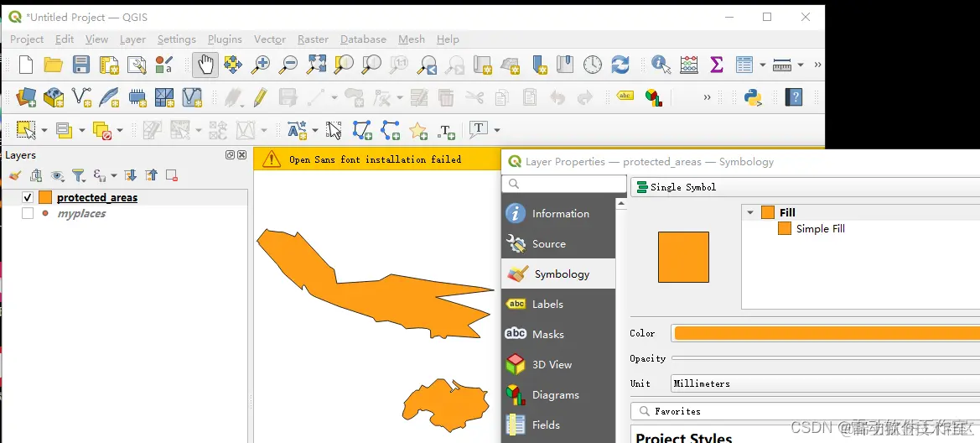
Task: Click the Opacity slider track
Action: tap(825, 358)
